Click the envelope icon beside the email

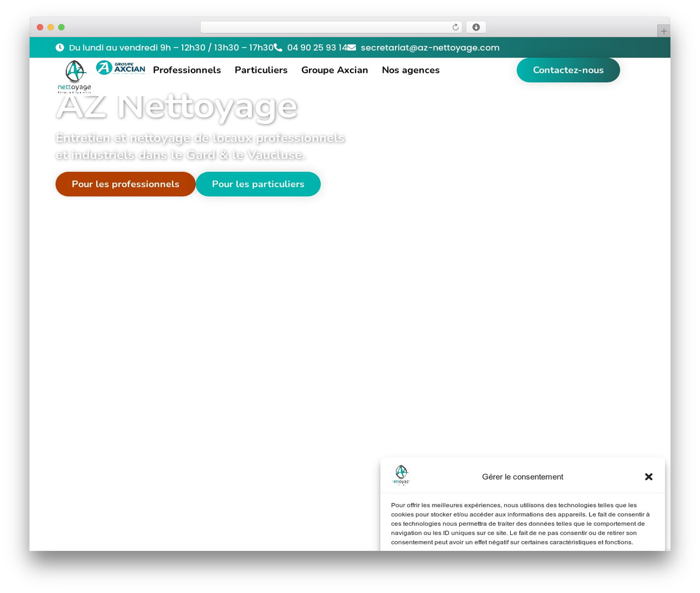(x=352, y=48)
